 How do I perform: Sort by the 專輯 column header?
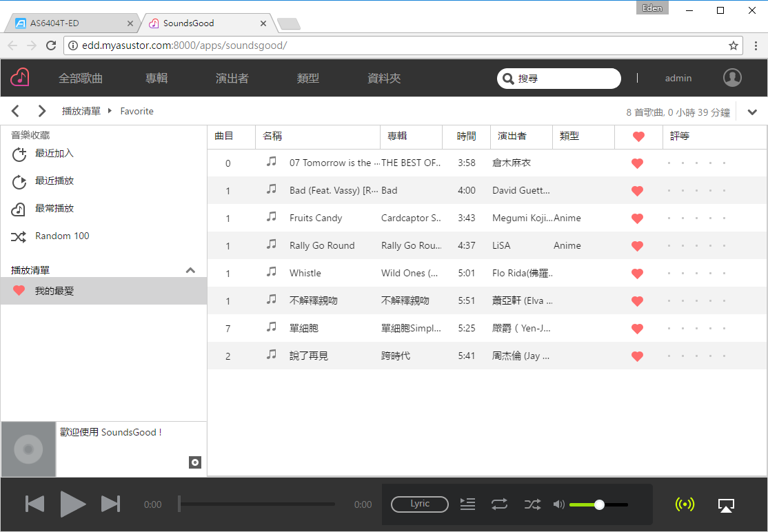click(412, 136)
